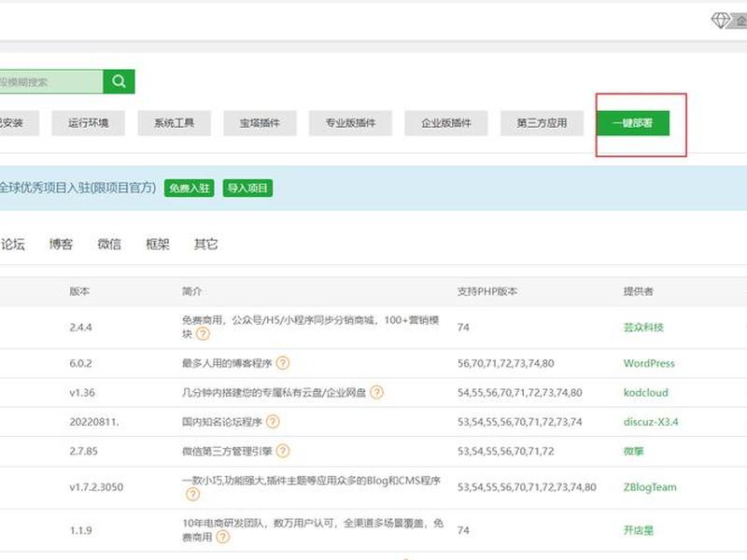Switch to 专业版插件 category tab

[x=350, y=123]
